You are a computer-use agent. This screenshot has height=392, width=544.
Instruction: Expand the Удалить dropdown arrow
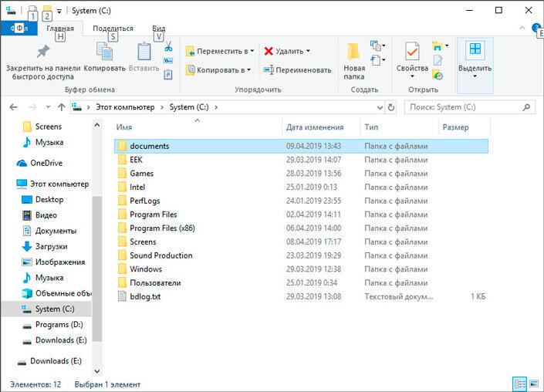pyautogui.click(x=308, y=51)
